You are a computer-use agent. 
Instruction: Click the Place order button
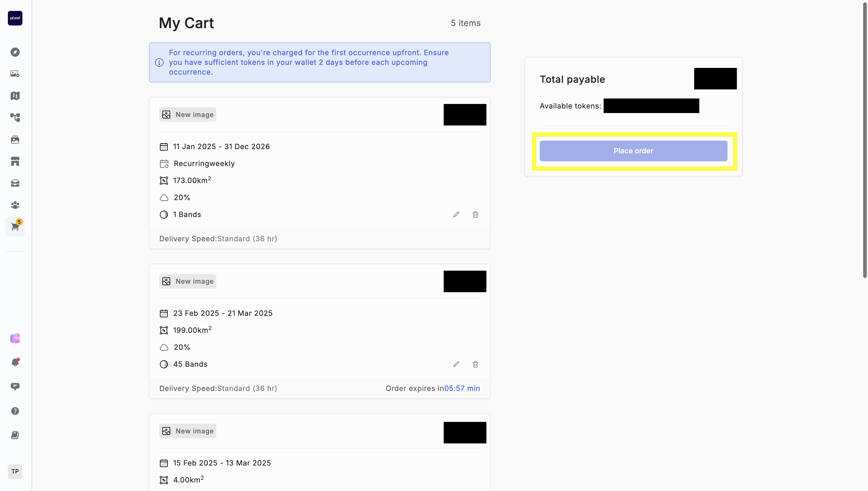(634, 151)
